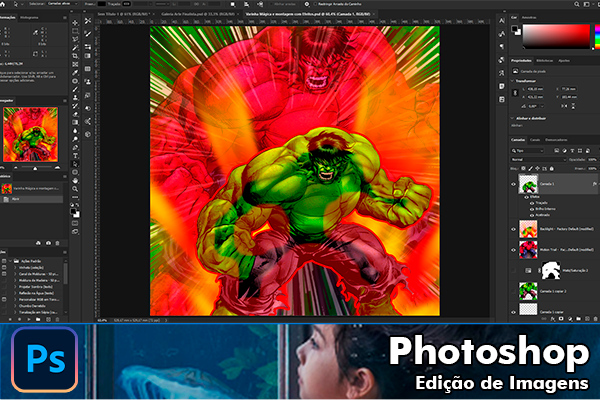Select the Abrir history state

coord(31,199)
